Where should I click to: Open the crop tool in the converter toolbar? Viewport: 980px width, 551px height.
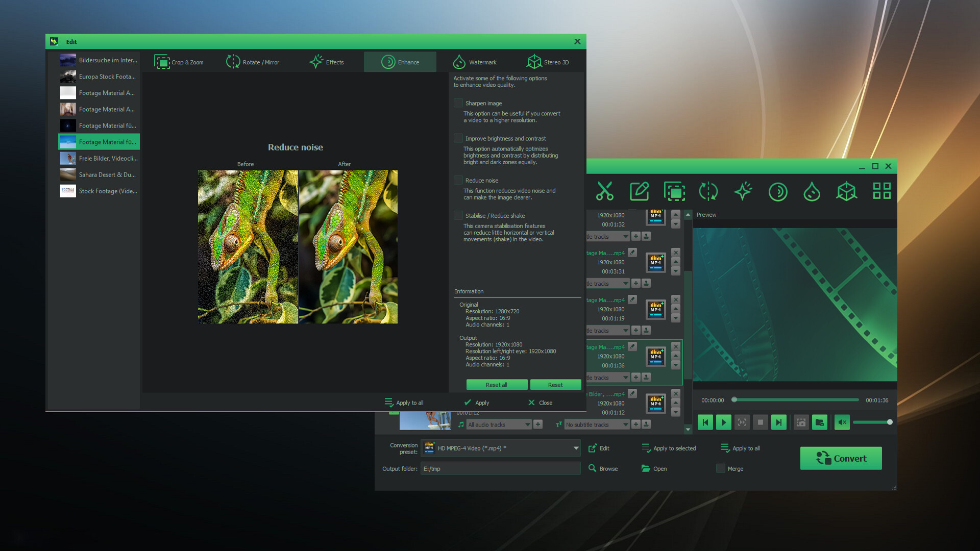pos(674,191)
